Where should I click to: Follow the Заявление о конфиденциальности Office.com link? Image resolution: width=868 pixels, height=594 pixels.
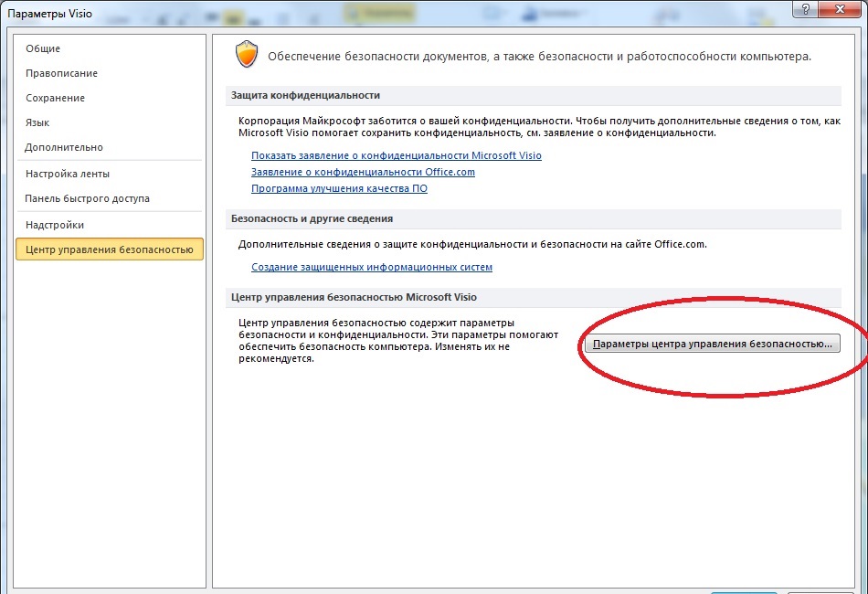(x=363, y=172)
